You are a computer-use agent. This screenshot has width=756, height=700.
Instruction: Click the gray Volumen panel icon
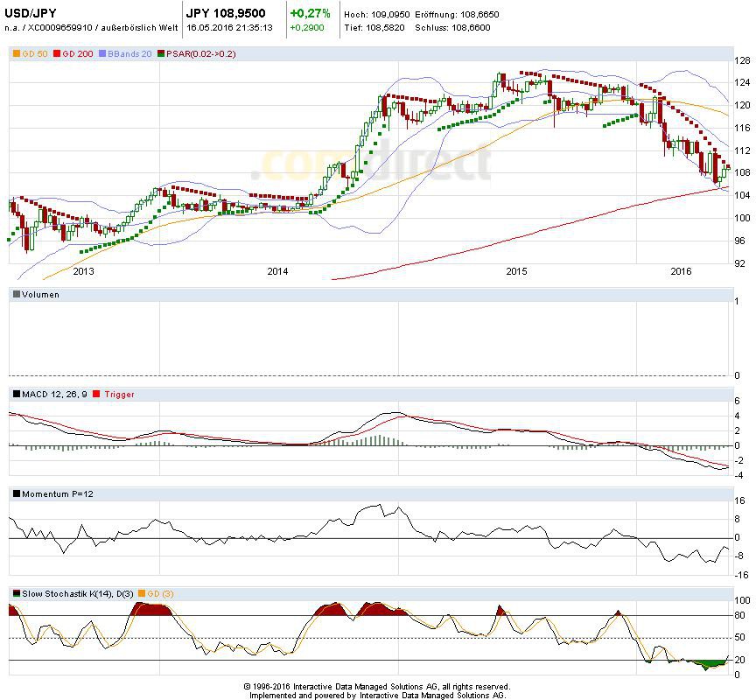coord(17,295)
